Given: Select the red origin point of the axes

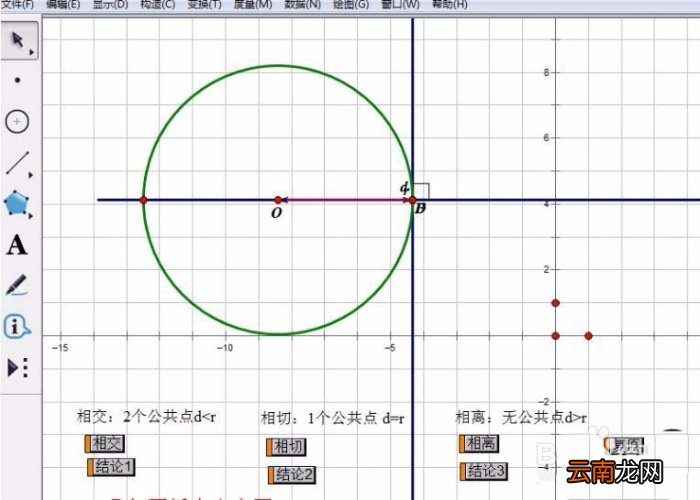Looking at the screenshot, I should (x=555, y=336).
